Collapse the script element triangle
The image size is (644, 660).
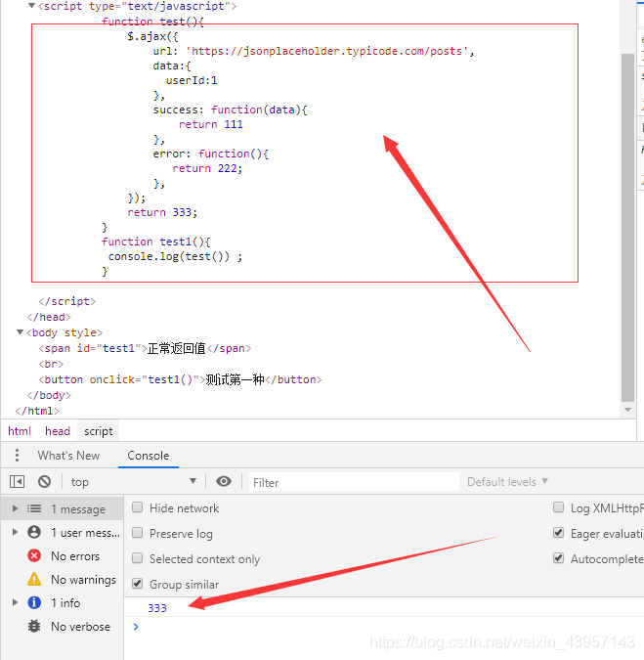click(x=31, y=6)
